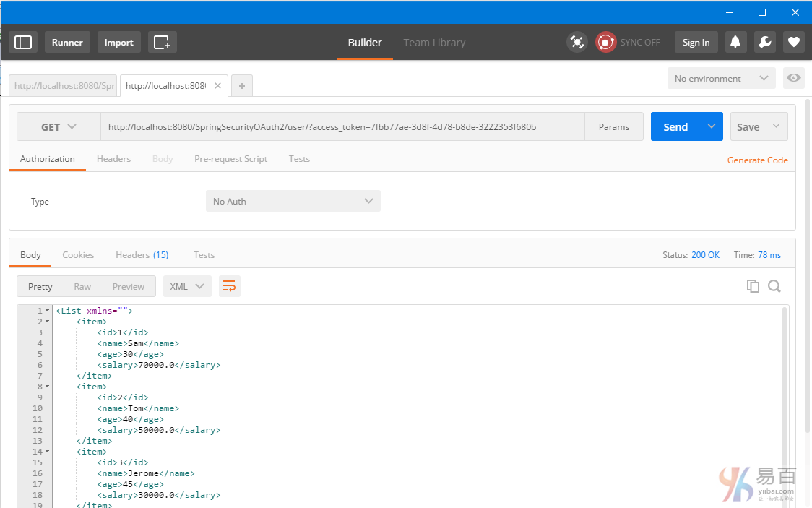Viewport: 812px width, 508px height.
Task: Collapse List node at line 1
Action: tap(47, 311)
